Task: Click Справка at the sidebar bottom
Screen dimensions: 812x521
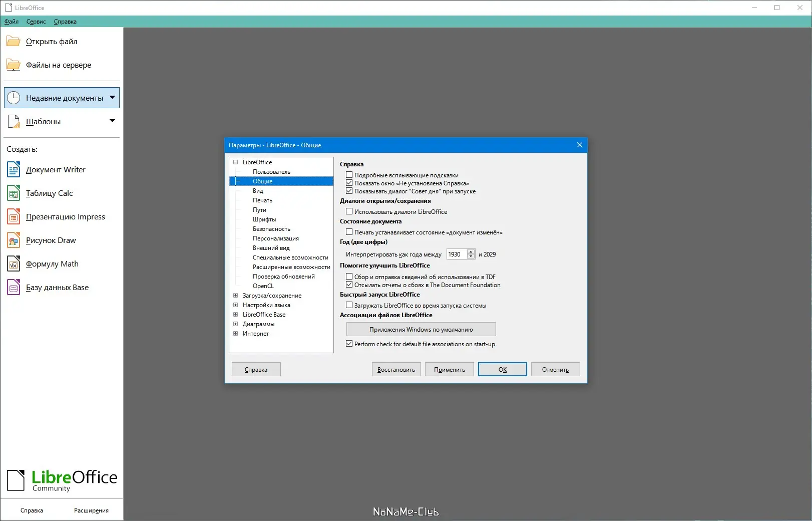Action: pyautogui.click(x=32, y=510)
